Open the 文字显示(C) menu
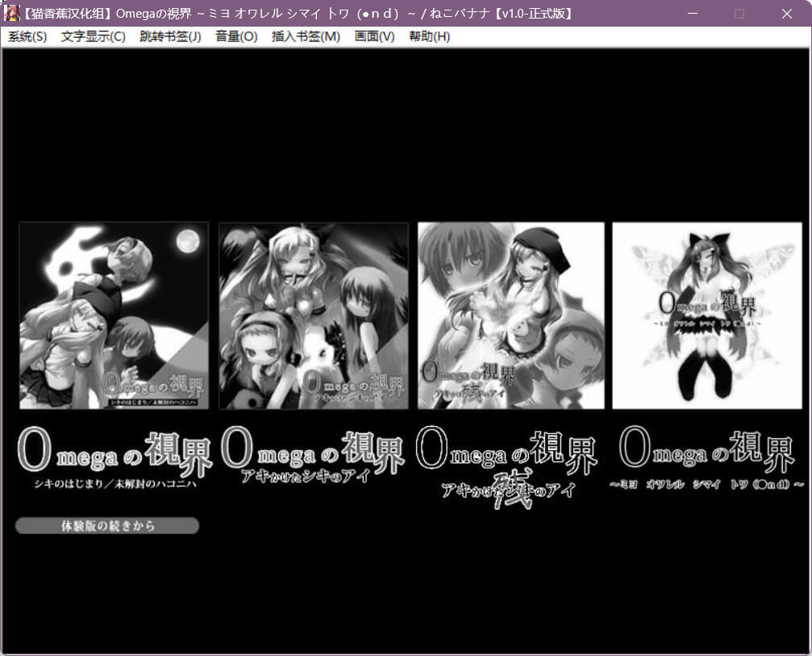The height and width of the screenshot is (656, 812). [93, 36]
